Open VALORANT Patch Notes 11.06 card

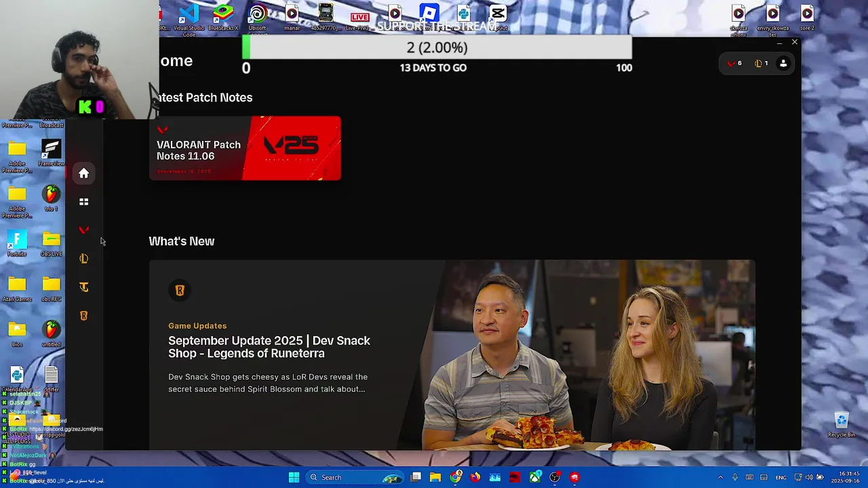pos(245,148)
